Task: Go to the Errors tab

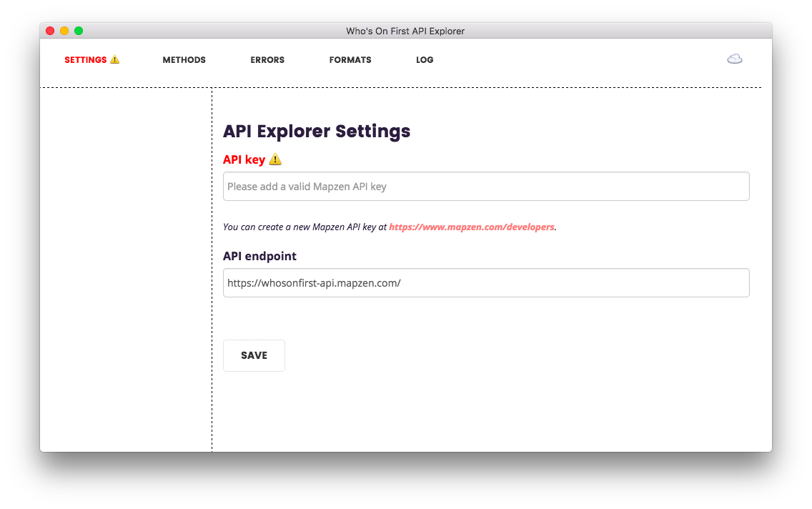Action: 267,60
